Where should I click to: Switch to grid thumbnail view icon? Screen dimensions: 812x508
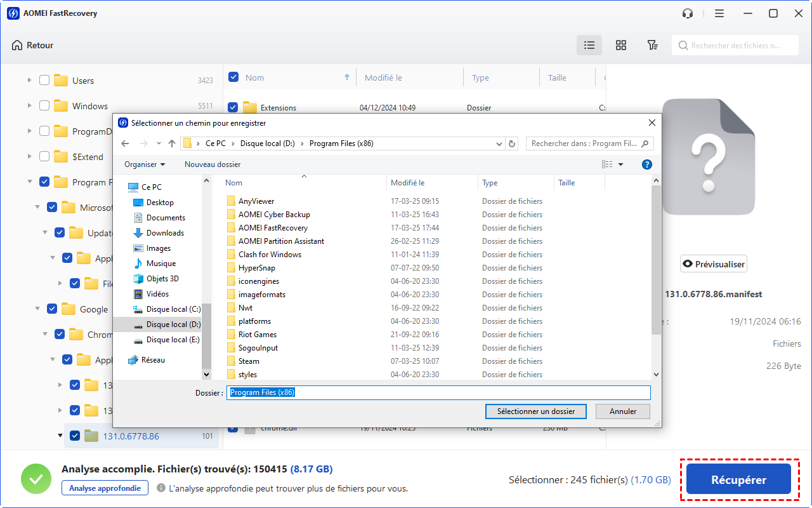[x=621, y=45]
